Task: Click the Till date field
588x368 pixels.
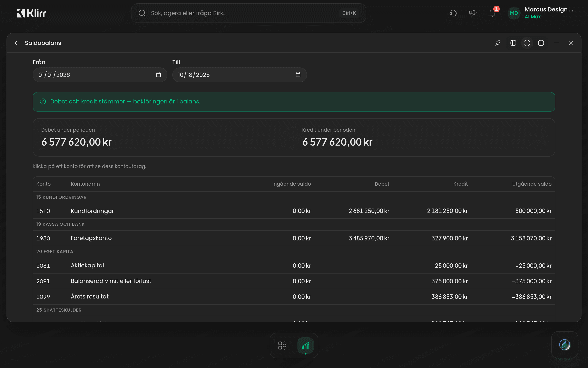Action: point(239,75)
